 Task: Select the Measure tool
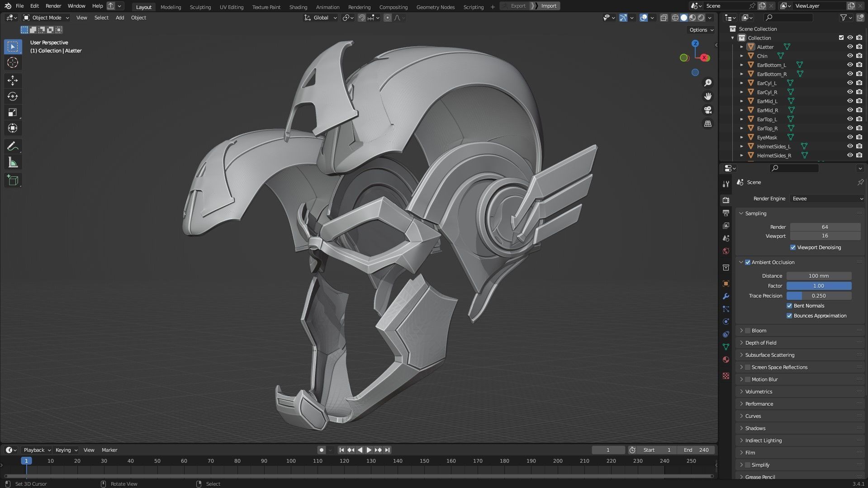click(x=13, y=163)
